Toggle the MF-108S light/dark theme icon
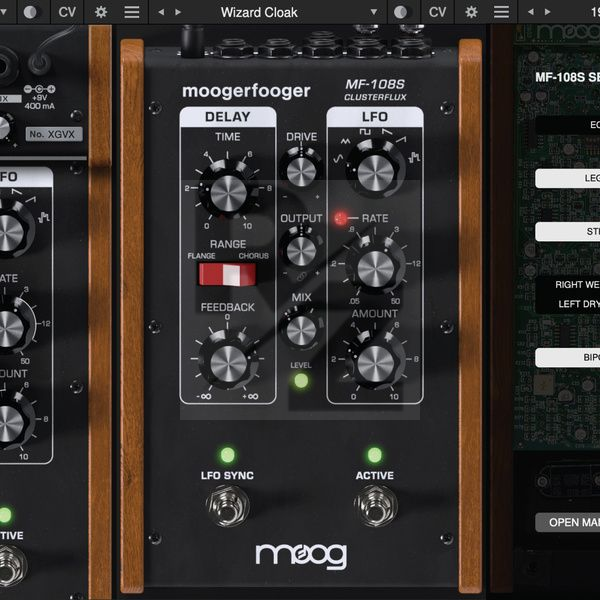Viewport: 600px width, 600px height. pyautogui.click(x=400, y=12)
